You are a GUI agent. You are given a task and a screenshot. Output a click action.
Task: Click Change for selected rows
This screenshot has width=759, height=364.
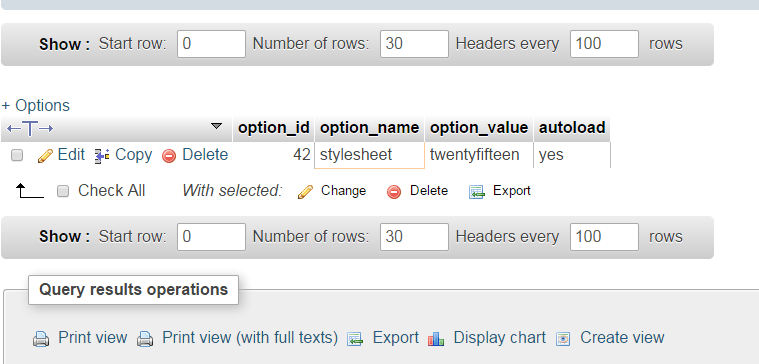[344, 191]
